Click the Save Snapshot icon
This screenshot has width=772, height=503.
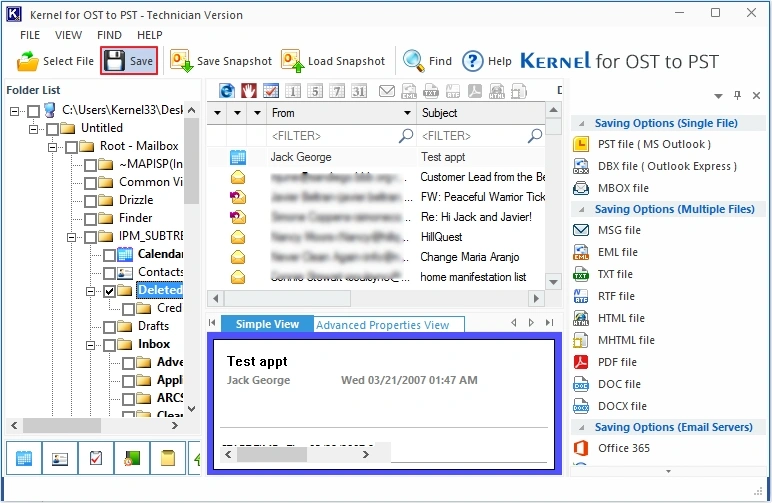pos(181,61)
